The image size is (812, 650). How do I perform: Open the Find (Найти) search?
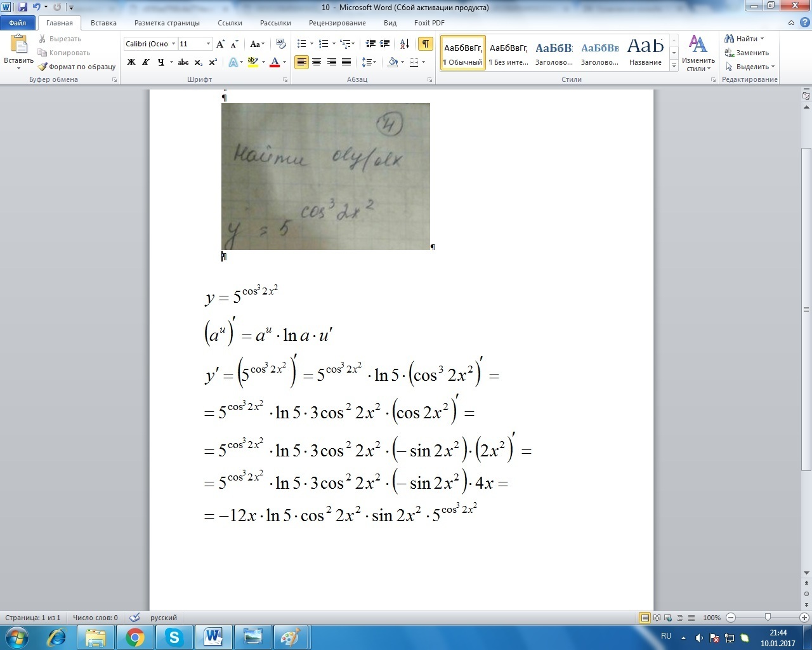click(x=744, y=39)
